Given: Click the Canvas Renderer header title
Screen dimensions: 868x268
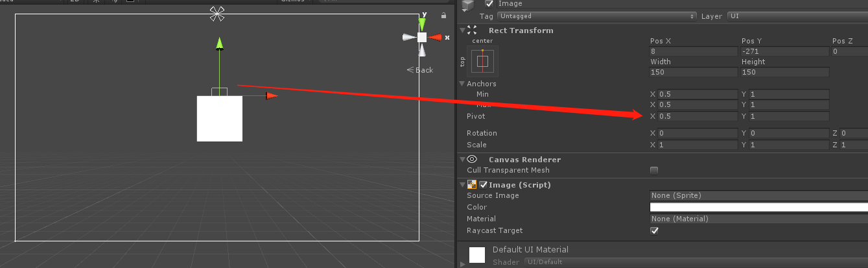Looking at the screenshot, I should tap(525, 159).
